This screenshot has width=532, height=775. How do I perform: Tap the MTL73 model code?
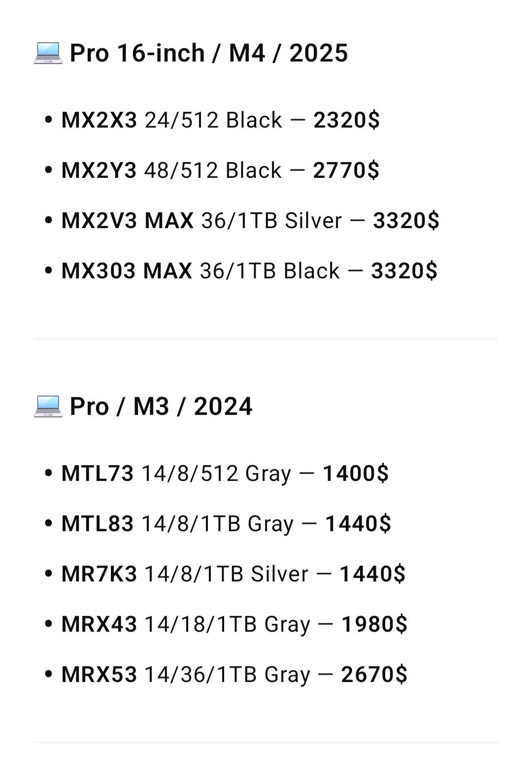98,473
